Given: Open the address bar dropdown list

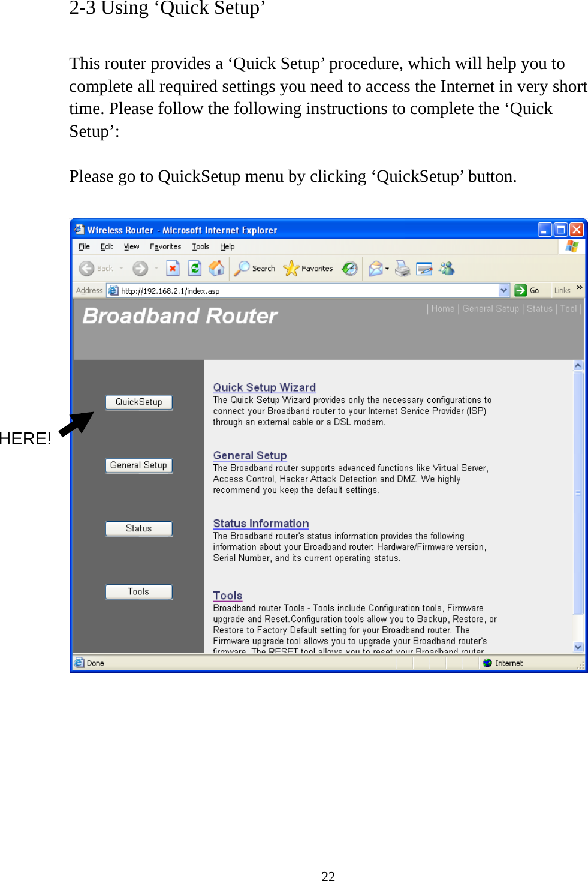Looking at the screenshot, I should coord(504,290).
